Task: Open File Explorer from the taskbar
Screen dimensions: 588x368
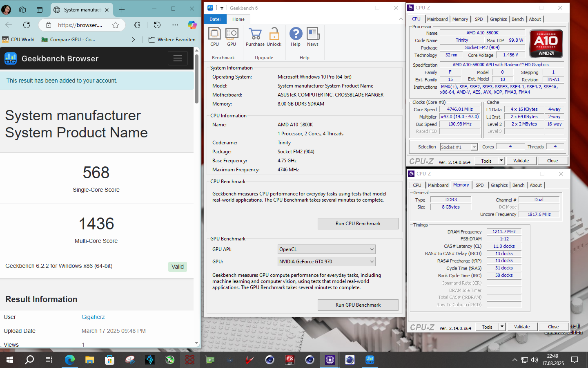Action: click(x=89, y=360)
